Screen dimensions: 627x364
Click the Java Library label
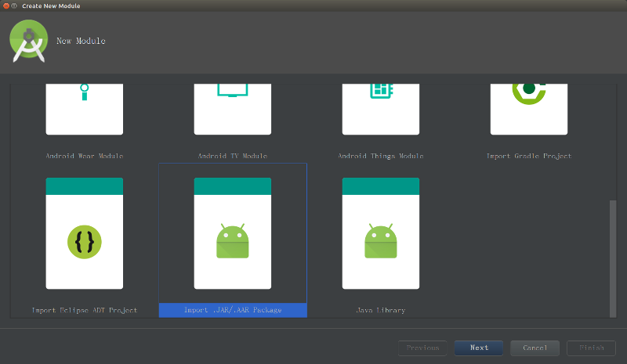[x=381, y=310]
